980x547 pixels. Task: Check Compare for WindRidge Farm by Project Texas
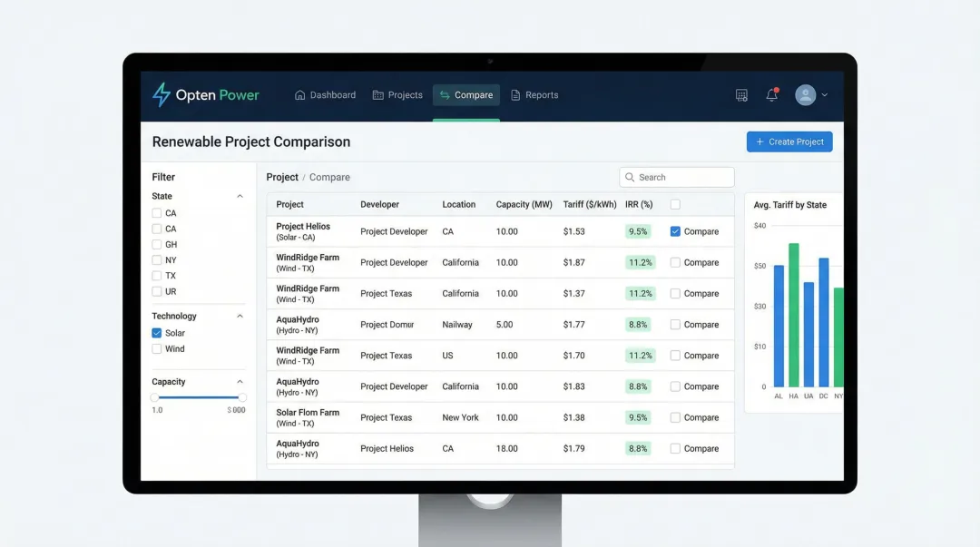click(675, 293)
